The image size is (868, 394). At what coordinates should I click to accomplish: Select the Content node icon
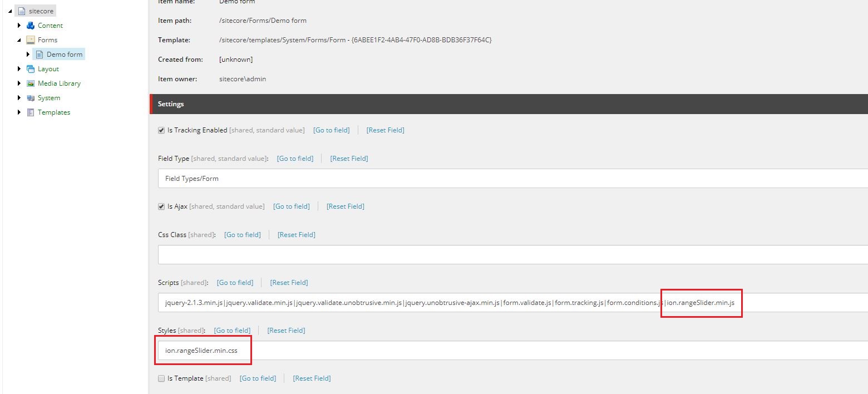pos(29,25)
